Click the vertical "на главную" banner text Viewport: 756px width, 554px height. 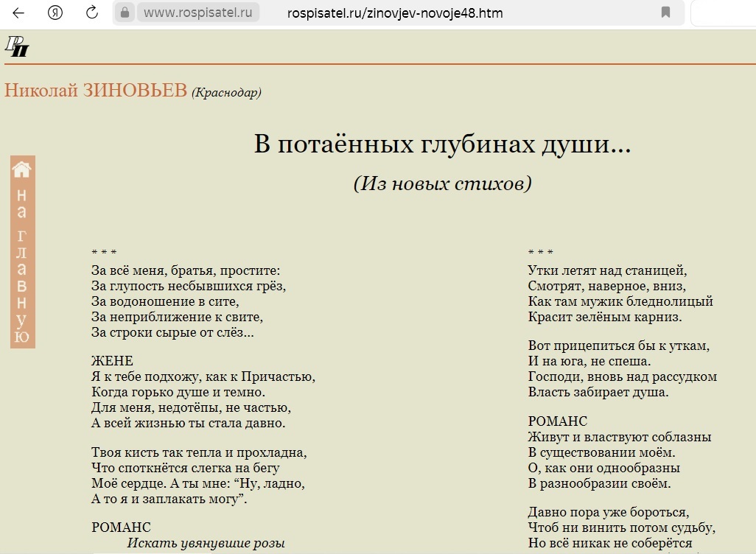click(22, 265)
